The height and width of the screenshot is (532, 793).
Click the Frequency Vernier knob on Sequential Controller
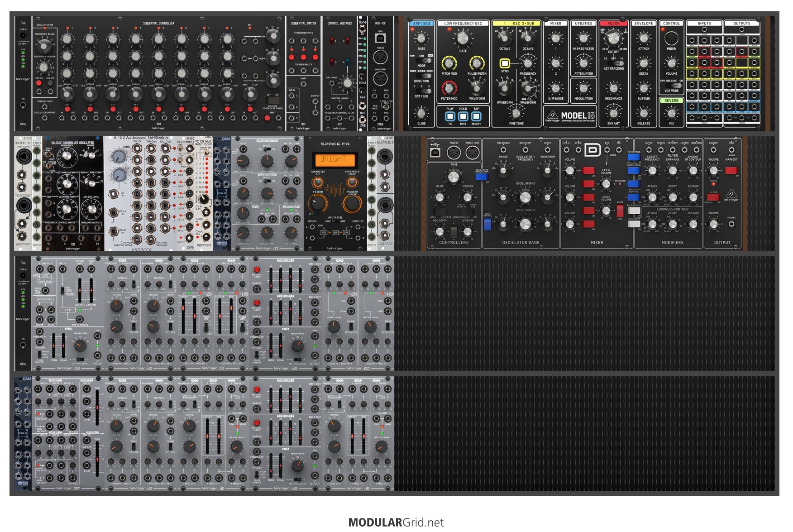click(44, 67)
